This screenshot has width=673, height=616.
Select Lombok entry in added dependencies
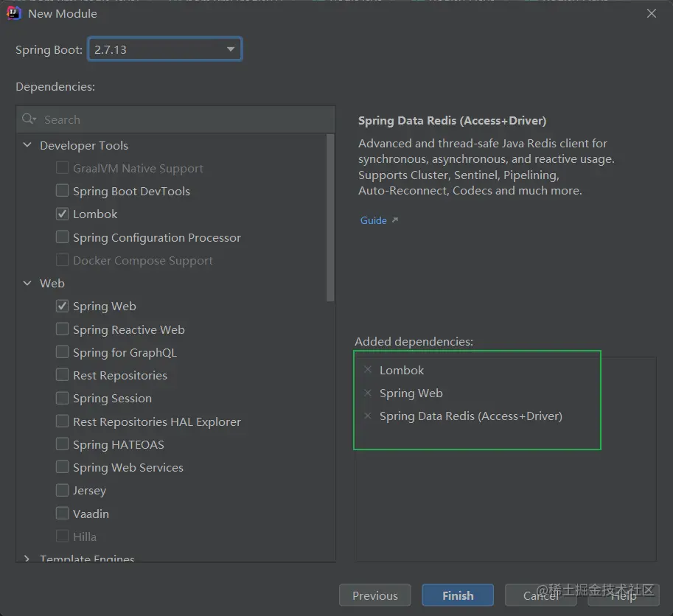[x=401, y=370]
